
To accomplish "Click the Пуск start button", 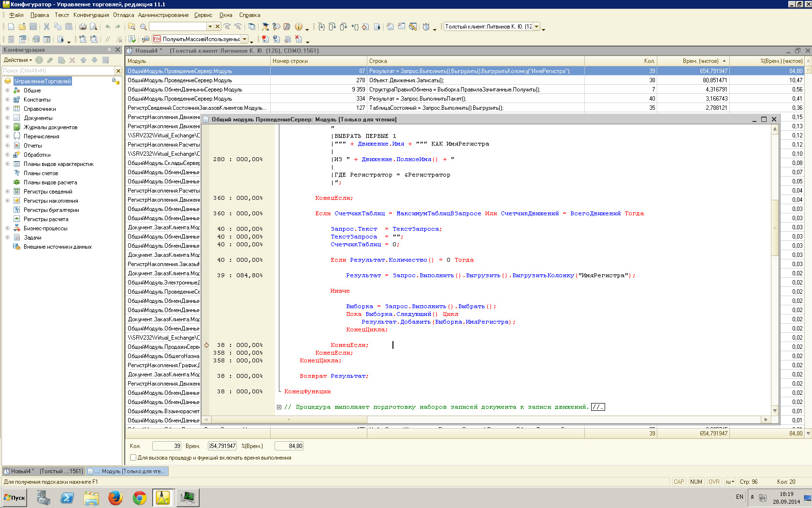I will click(x=14, y=497).
